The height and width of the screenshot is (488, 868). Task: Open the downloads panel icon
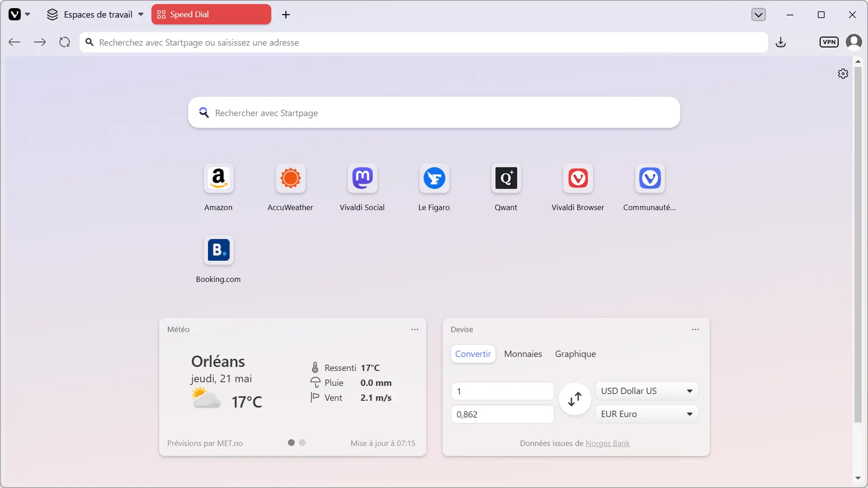(781, 42)
